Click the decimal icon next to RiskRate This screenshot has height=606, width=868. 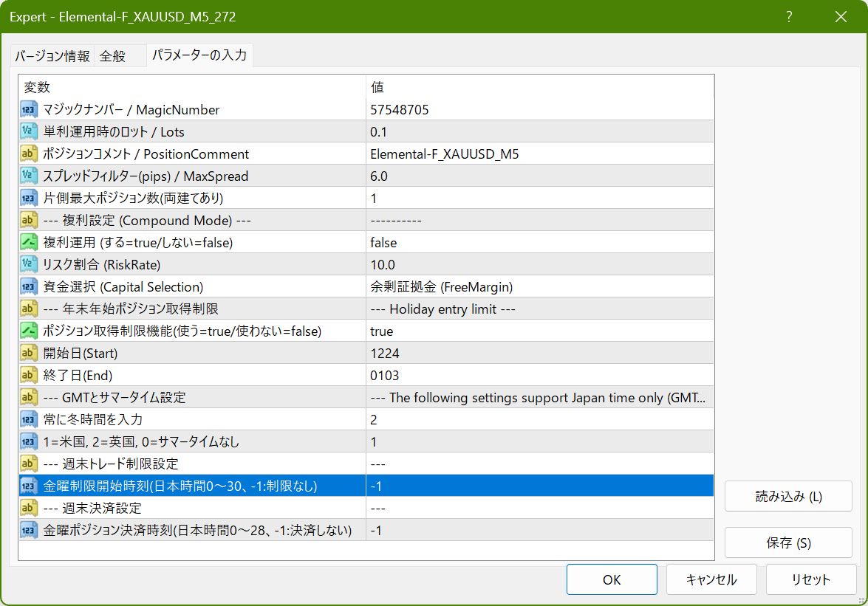(x=30, y=265)
